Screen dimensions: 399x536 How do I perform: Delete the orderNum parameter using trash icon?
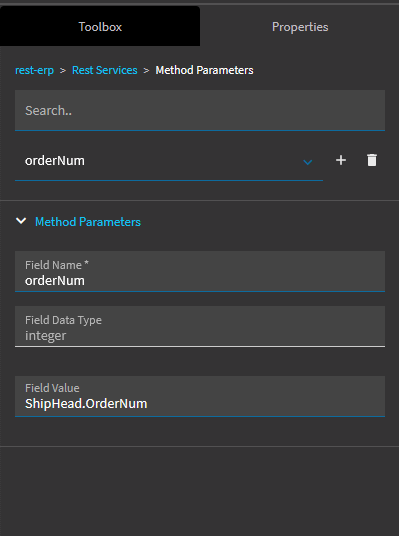pos(372,160)
